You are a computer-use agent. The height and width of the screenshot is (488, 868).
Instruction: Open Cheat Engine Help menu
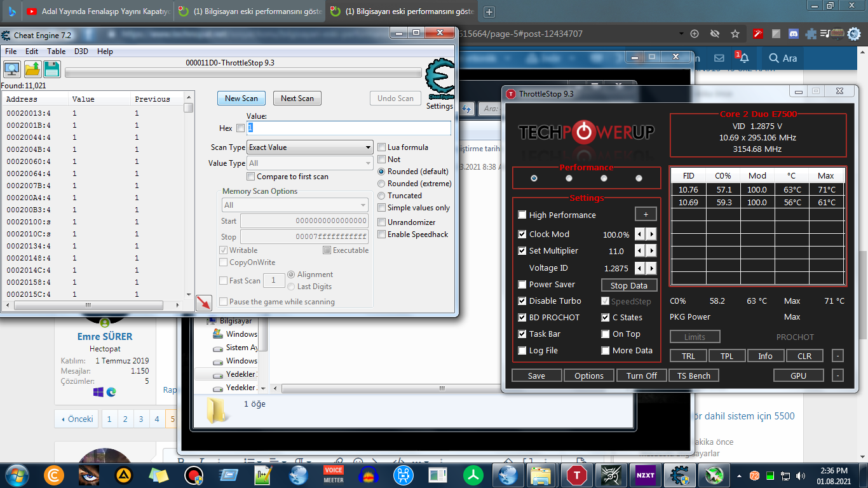105,51
